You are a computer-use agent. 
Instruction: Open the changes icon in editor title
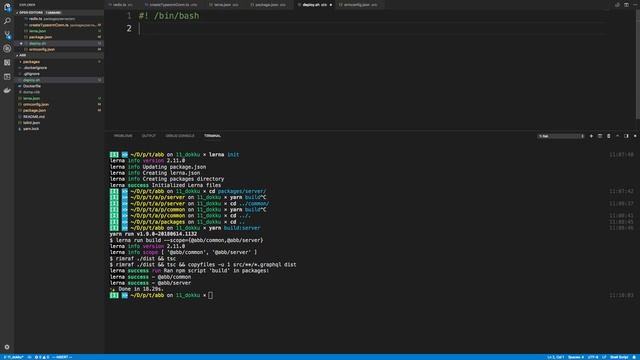coord(617,5)
